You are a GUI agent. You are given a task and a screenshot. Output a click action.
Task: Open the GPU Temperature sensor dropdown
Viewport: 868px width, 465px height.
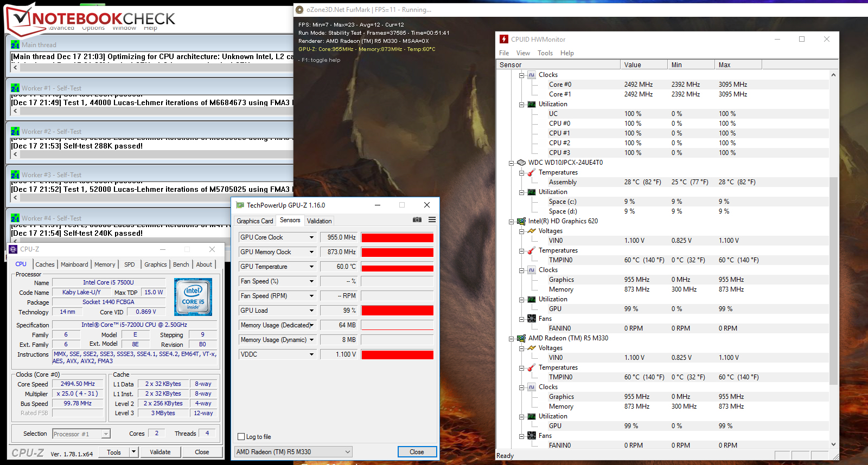pos(311,267)
